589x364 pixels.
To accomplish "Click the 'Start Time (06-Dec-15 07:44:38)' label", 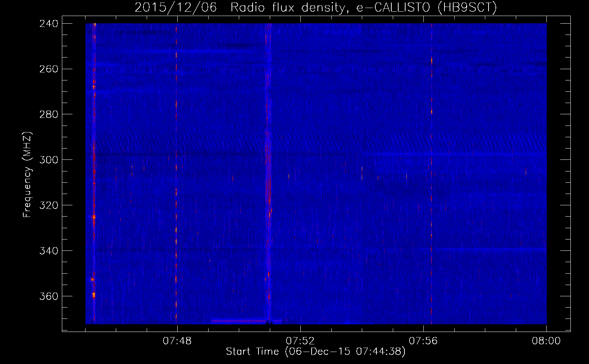I will pyautogui.click(x=316, y=352).
